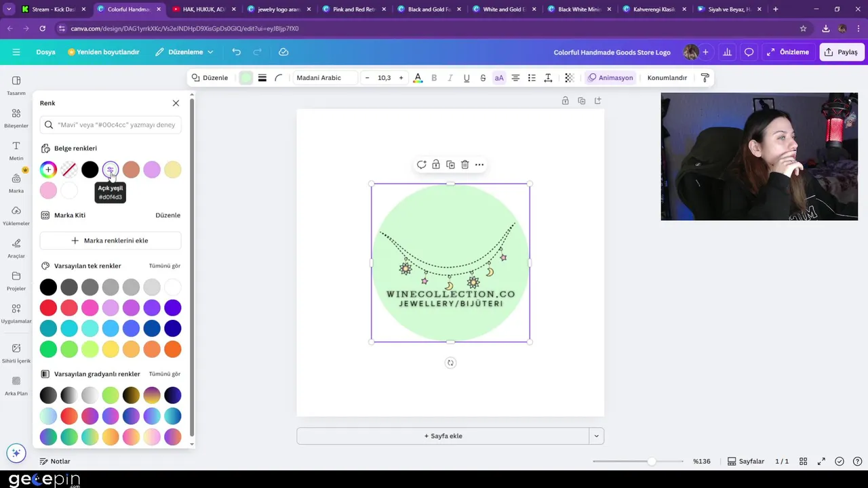Toggle italic text formatting
This screenshot has height=488, width=868.
point(450,78)
